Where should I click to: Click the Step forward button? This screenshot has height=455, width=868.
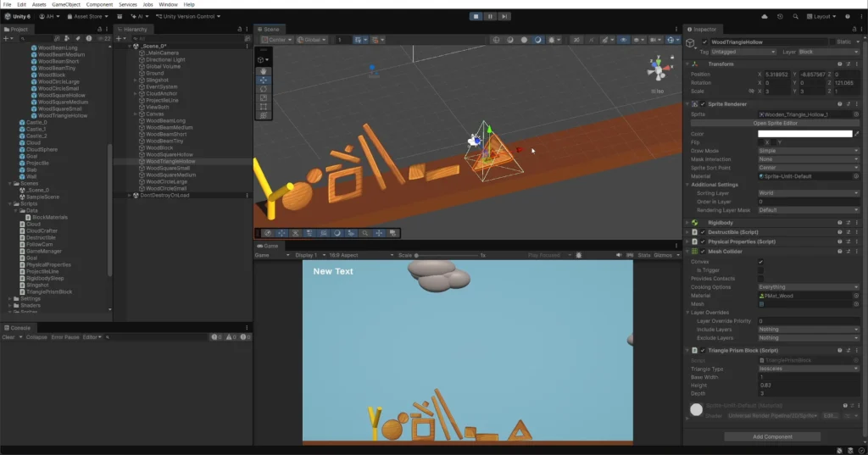point(504,17)
